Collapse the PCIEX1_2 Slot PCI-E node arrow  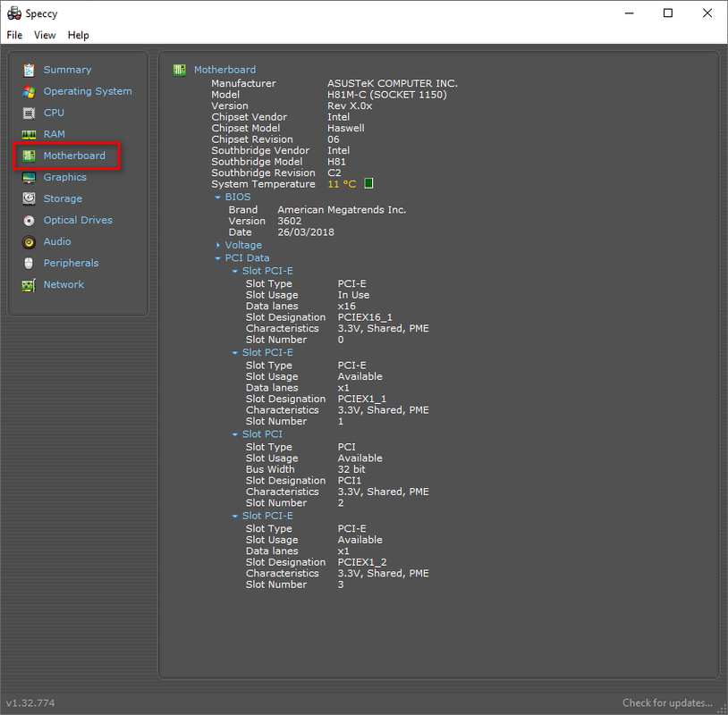tap(235, 517)
